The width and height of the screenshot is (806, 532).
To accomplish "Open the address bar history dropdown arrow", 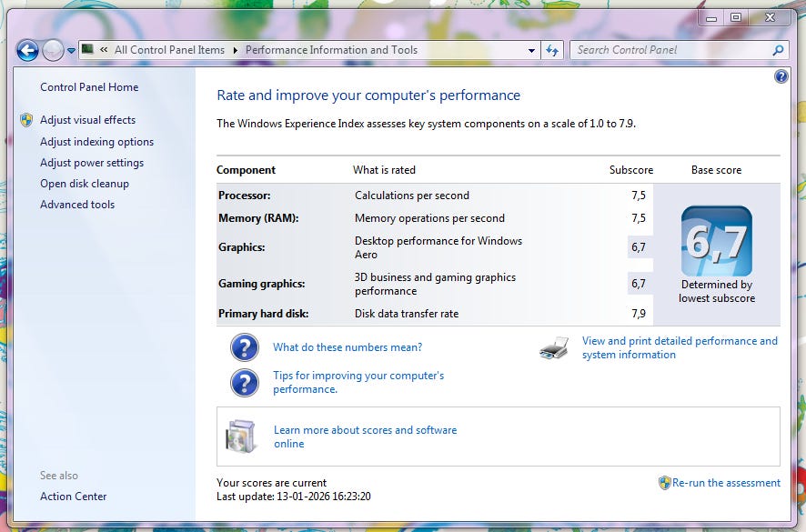I will pyautogui.click(x=531, y=51).
